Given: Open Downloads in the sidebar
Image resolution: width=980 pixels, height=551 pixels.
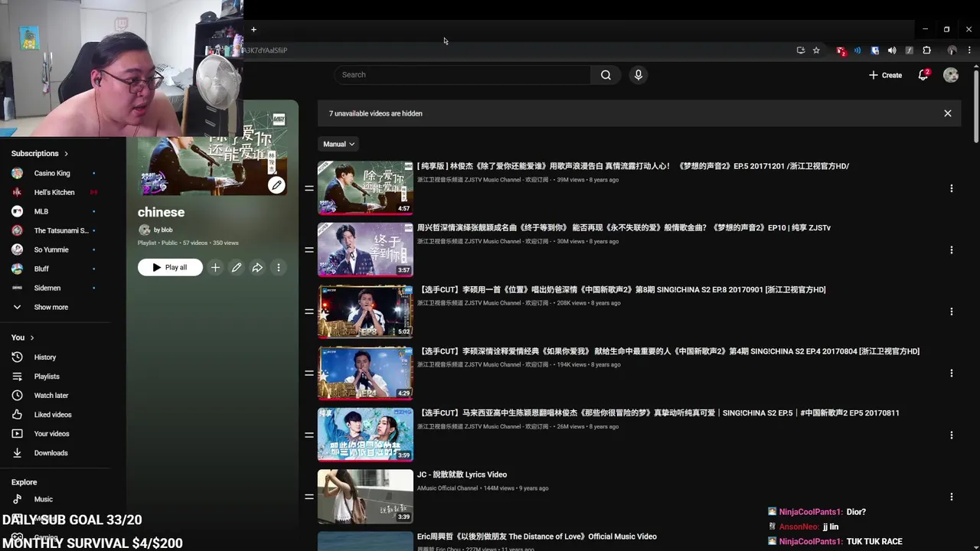Looking at the screenshot, I should tap(51, 453).
